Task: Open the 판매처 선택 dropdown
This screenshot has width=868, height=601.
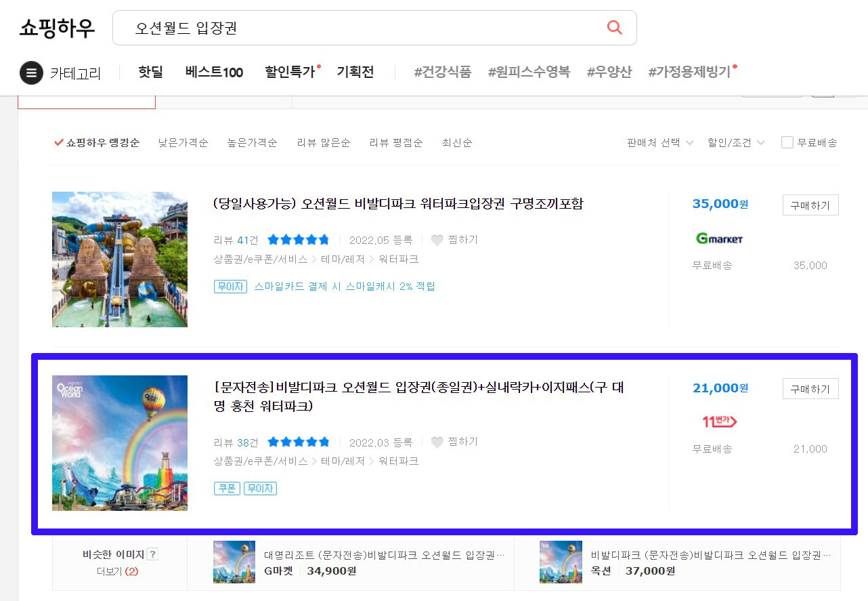Action: point(660,142)
